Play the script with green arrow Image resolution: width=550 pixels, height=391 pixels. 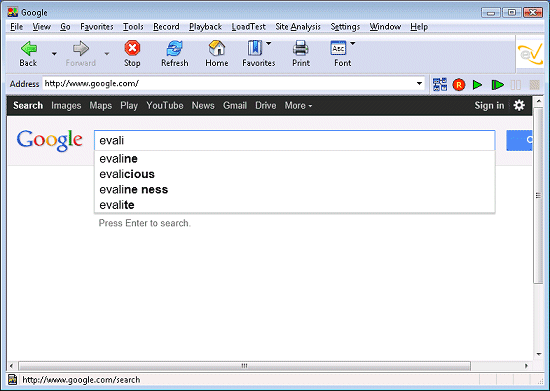click(477, 85)
